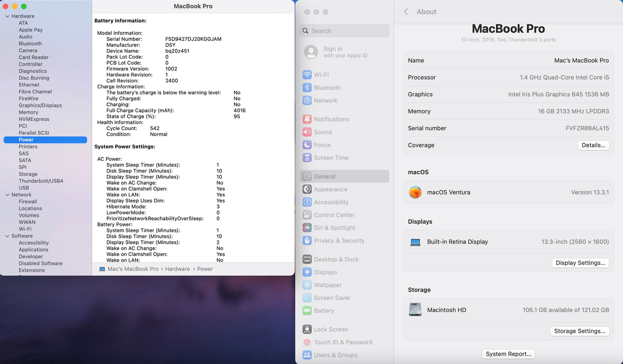
Task: Click the Coverage Details button
Action: click(593, 145)
